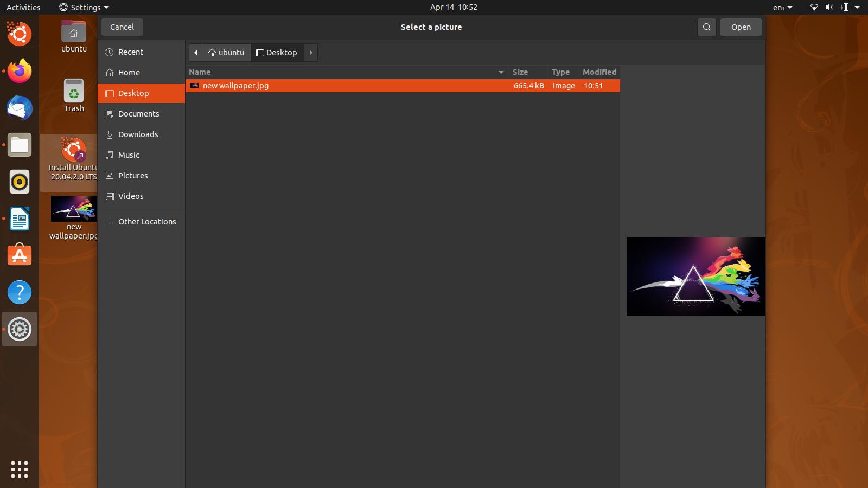Open Music in the sidebar
Screen dimensions: 868x488
(141, 155)
